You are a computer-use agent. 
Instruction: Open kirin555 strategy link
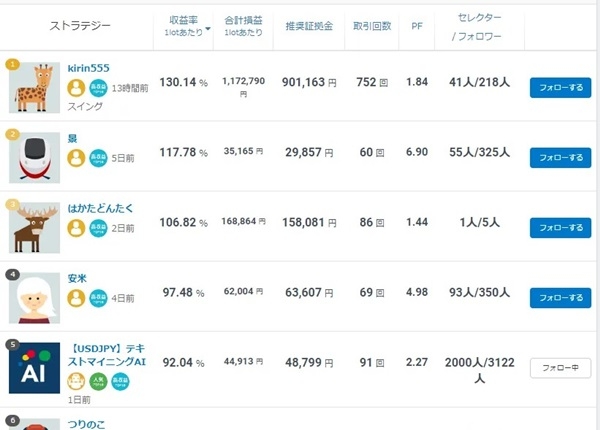click(x=88, y=68)
